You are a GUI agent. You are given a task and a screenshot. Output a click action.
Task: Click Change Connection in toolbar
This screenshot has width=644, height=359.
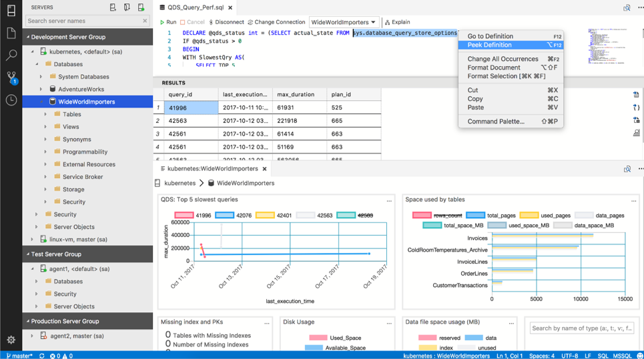[276, 22]
